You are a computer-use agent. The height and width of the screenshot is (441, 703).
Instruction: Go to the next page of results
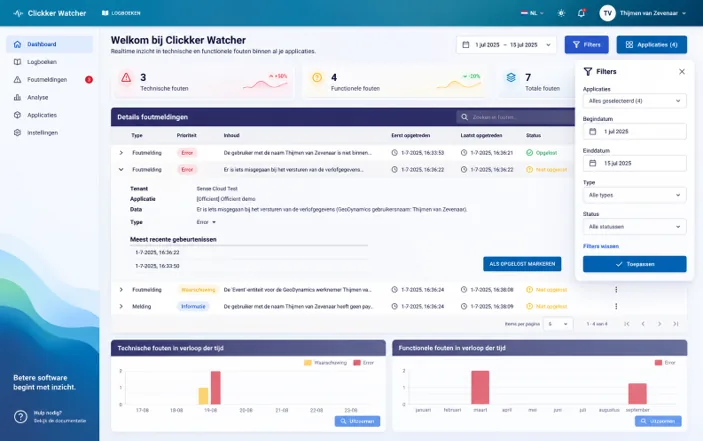click(x=660, y=324)
